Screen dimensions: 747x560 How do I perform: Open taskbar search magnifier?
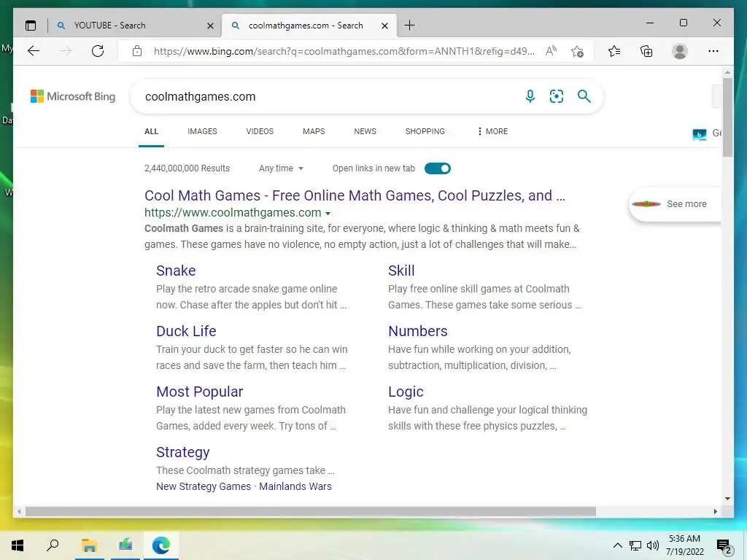point(53,545)
